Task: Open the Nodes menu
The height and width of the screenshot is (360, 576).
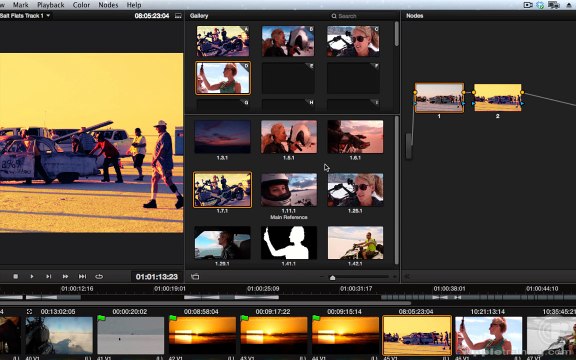Action: tap(108, 5)
